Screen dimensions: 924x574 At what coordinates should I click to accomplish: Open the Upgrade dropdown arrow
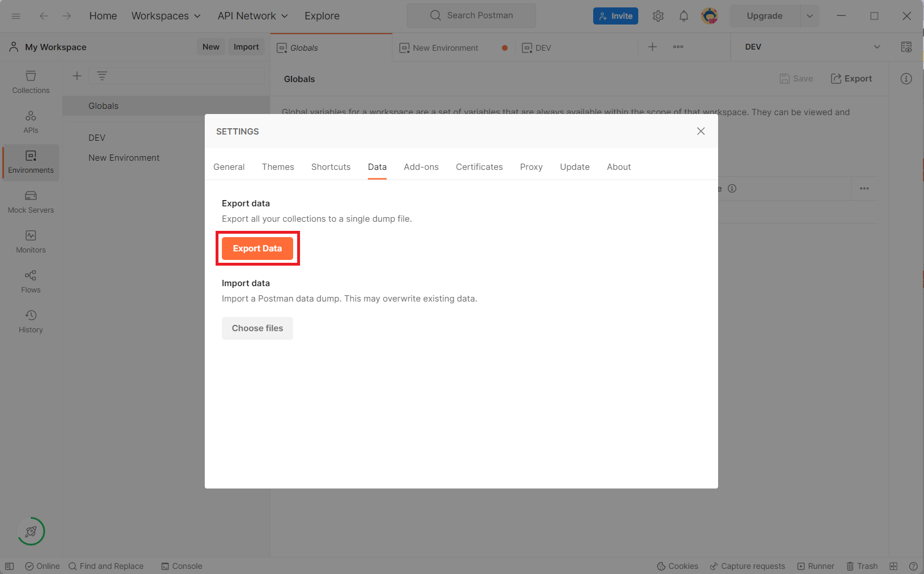tap(810, 16)
